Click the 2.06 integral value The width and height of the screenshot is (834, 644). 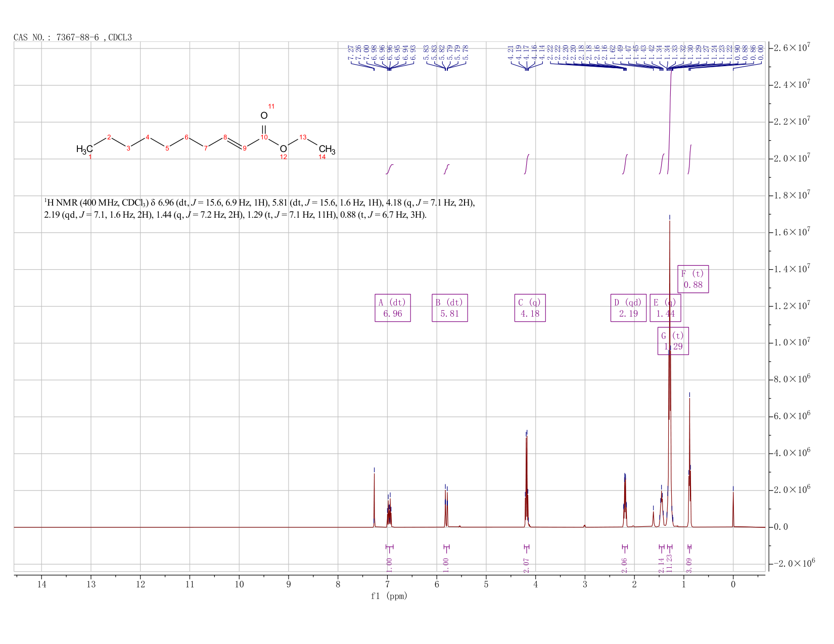[x=624, y=565]
